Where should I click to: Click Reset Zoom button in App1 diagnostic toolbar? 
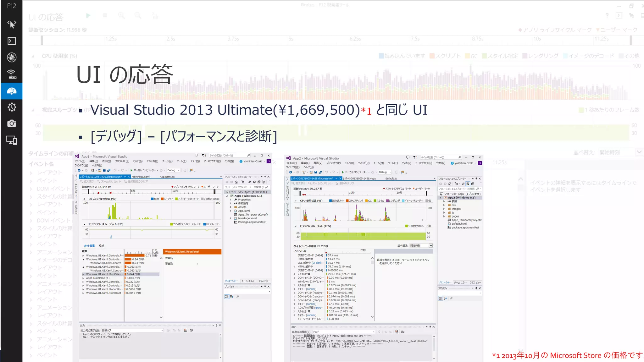pyautogui.click(x=109, y=182)
